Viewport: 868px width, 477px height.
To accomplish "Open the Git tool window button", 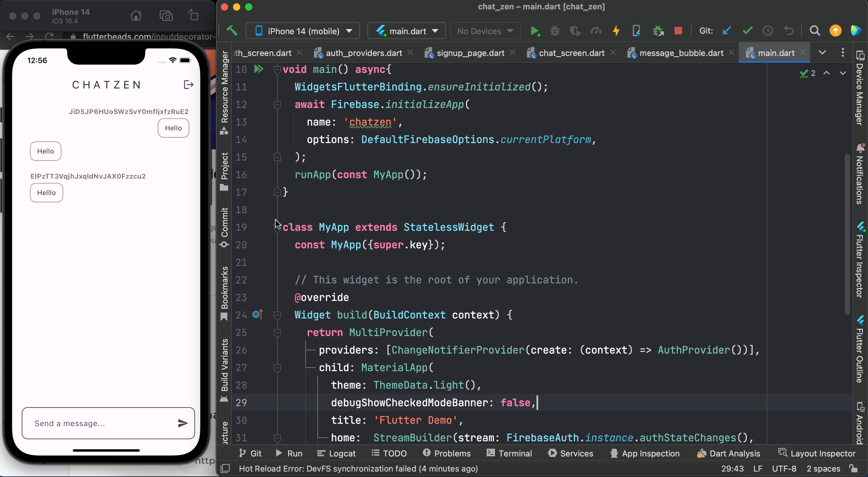I will [250, 453].
